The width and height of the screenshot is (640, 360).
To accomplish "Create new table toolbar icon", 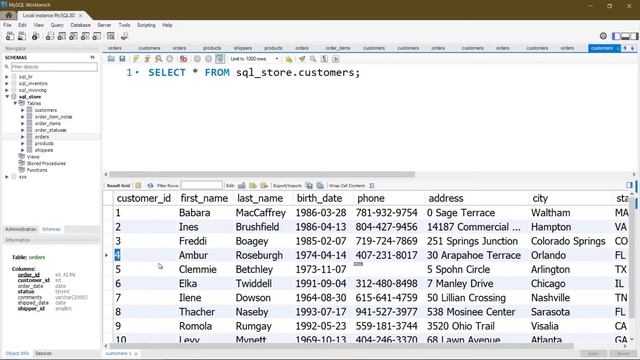I will [x=62, y=36].
